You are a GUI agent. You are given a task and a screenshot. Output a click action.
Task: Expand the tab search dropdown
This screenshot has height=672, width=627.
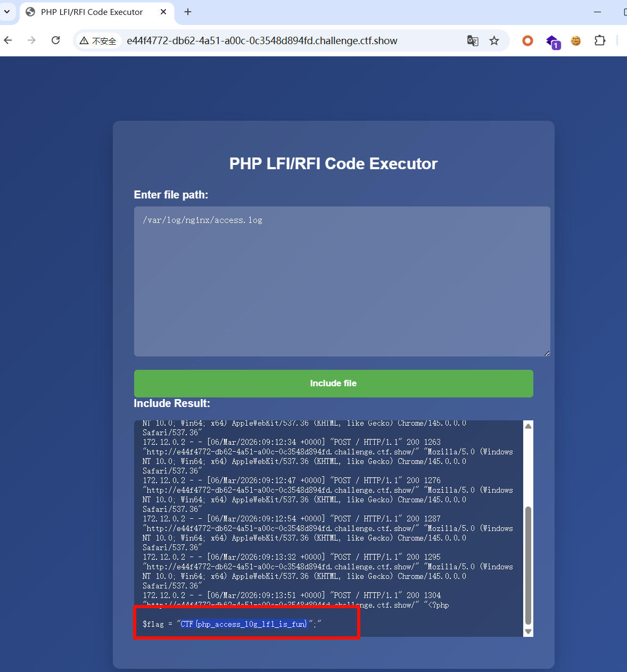coord(7,12)
